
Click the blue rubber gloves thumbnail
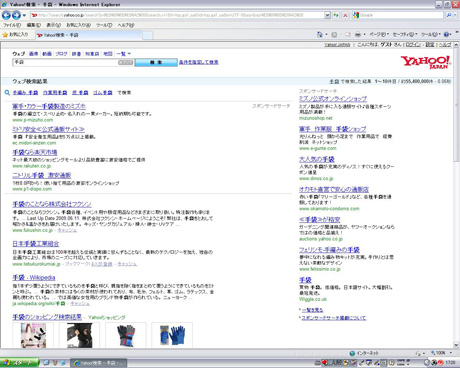click(172, 335)
